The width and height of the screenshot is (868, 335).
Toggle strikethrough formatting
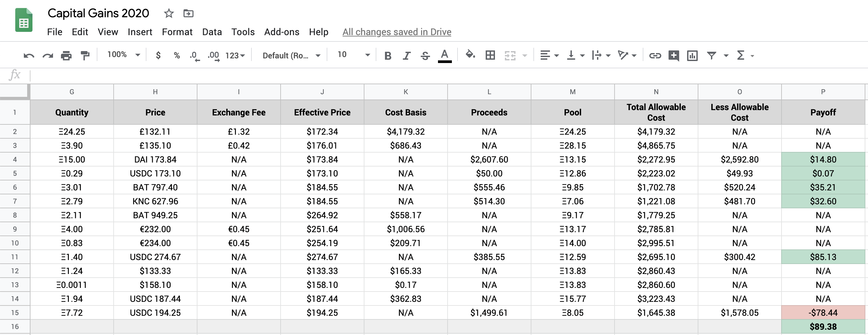pos(425,55)
